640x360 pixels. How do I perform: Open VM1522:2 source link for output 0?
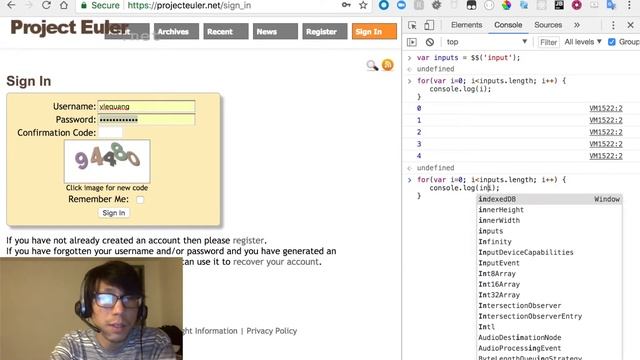click(606, 108)
